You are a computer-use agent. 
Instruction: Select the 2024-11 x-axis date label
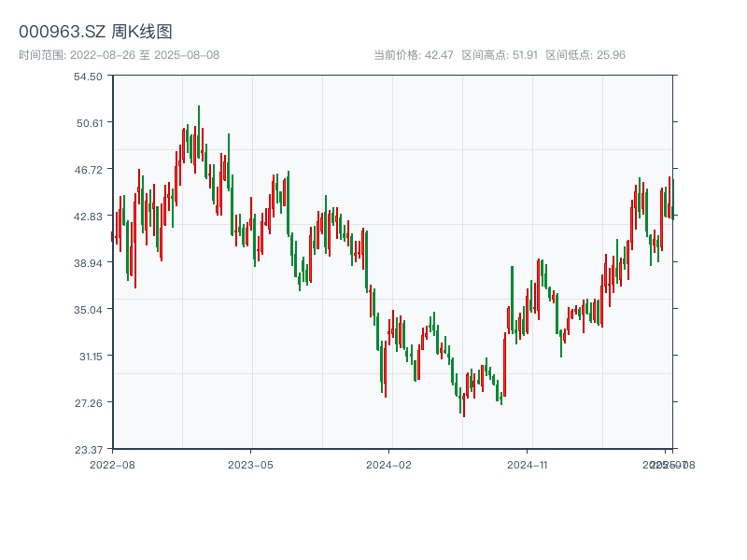pyautogui.click(x=528, y=464)
